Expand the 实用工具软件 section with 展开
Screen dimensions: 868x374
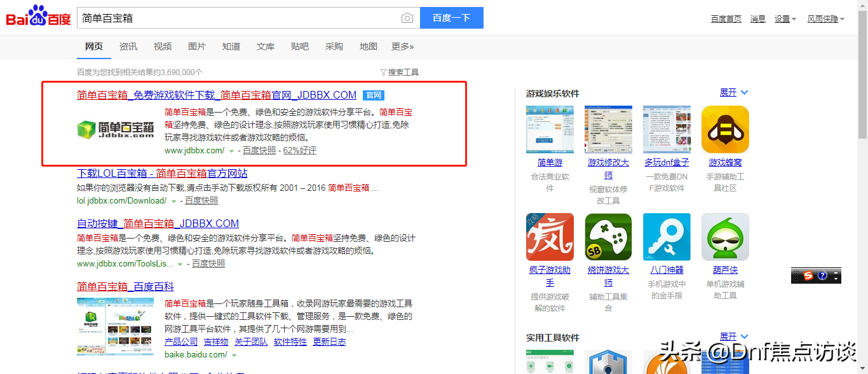(x=734, y=336)
